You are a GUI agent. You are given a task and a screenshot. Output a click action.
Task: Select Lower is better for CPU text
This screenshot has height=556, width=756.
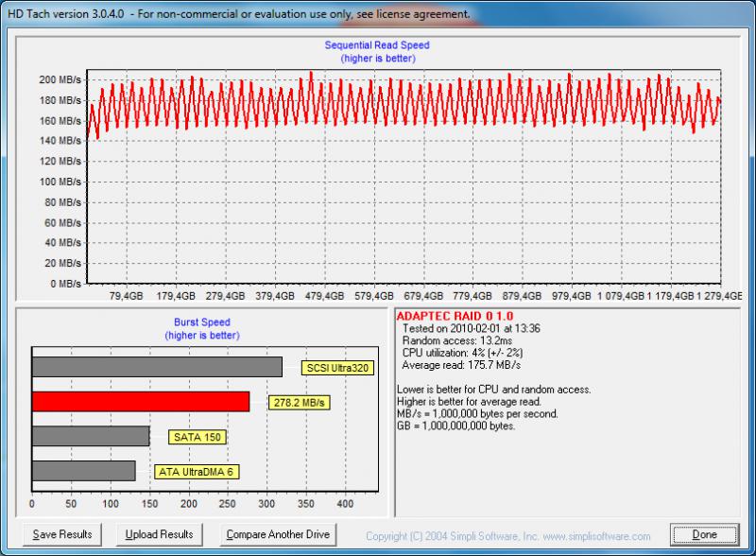pos(493,390)
